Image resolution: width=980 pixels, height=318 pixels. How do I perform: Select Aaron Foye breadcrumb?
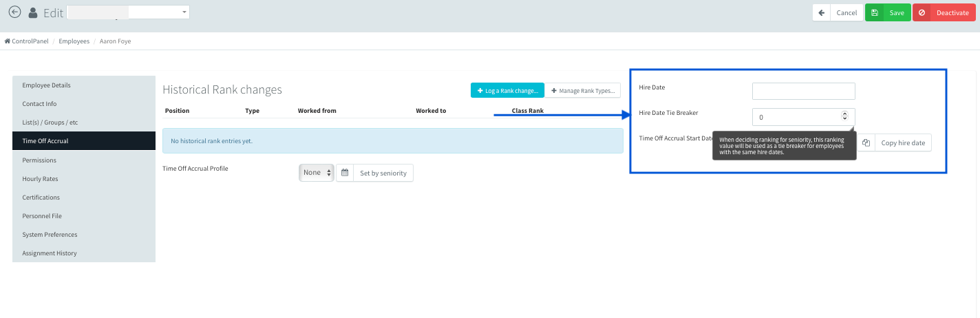[115, 41]
